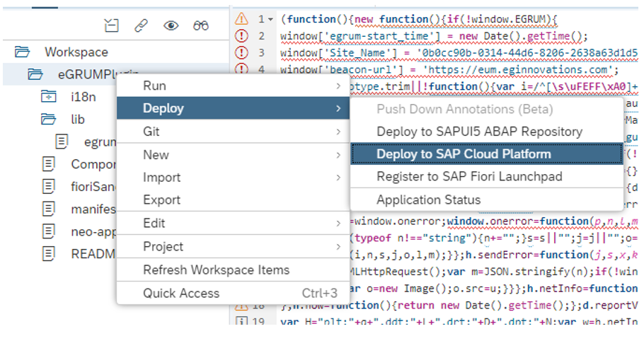Click the Component file icon
The width and height of the screenshot is (644, 353).
48,164
